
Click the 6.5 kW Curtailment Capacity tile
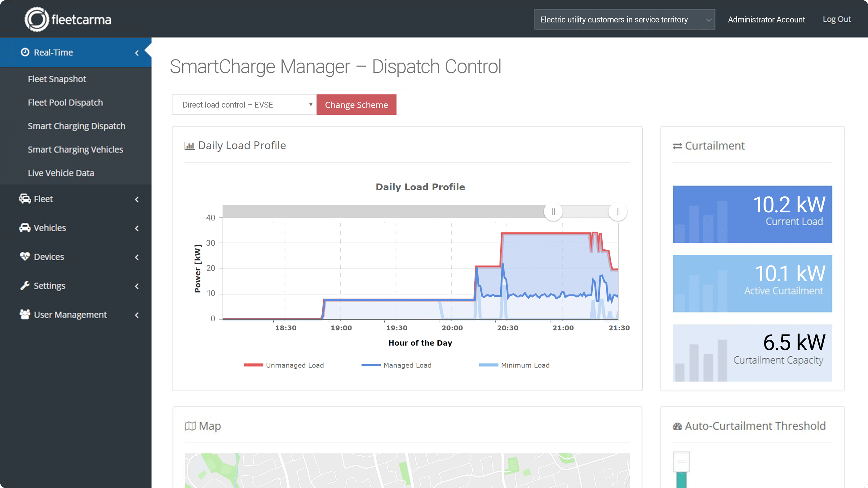click(752, 353)
